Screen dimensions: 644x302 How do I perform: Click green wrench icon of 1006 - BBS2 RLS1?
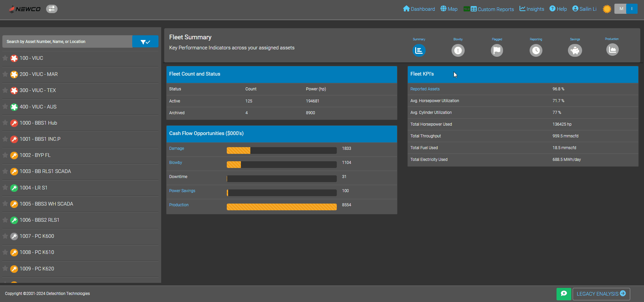click(x=14, y=220)
